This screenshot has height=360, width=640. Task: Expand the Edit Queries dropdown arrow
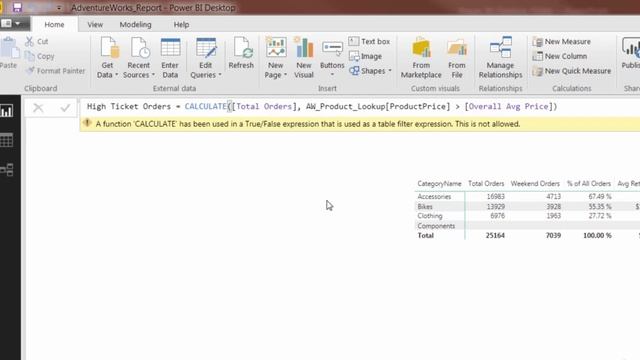pyautogui.click(x=220, y=75)
